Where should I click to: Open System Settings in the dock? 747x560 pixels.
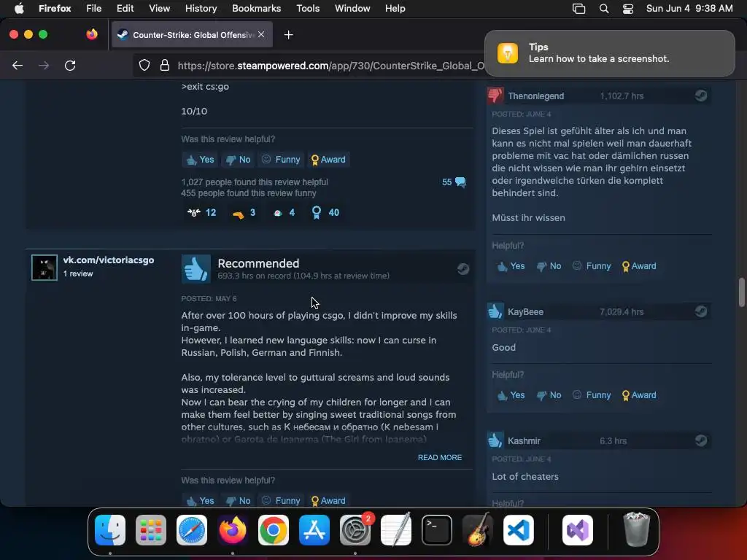[x=355, y=530]
